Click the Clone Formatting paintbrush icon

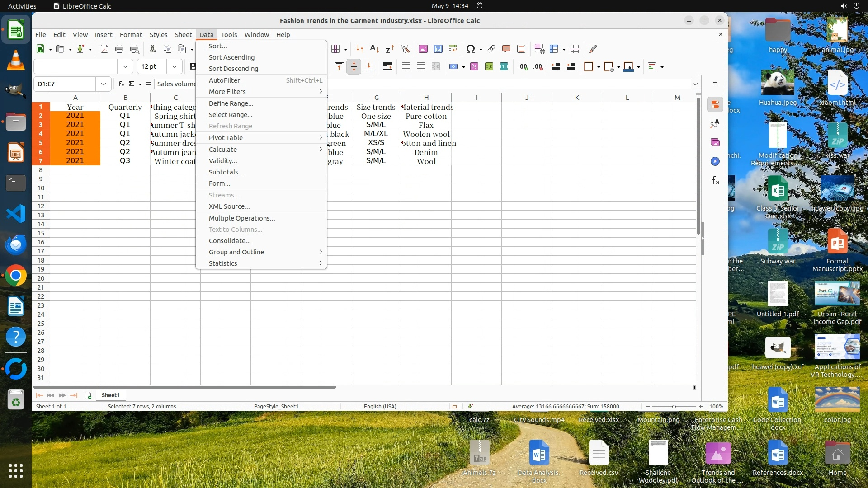(593, 49)
